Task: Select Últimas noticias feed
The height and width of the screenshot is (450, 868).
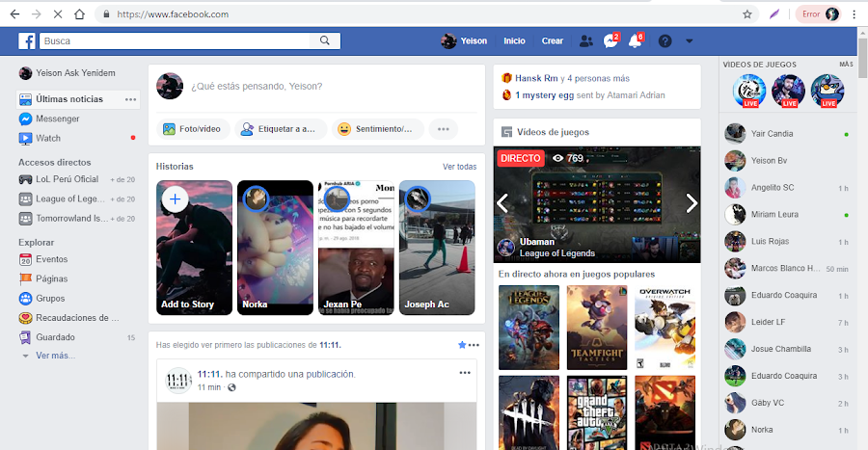Action: click(69, 99)
